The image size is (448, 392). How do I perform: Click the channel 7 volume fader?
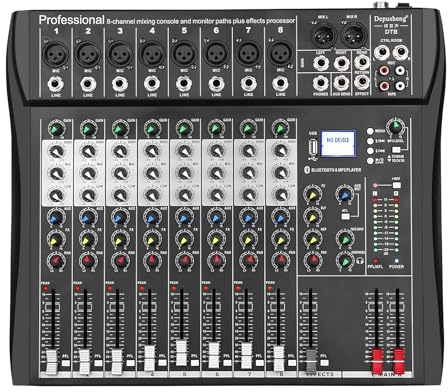coord(247,356)
